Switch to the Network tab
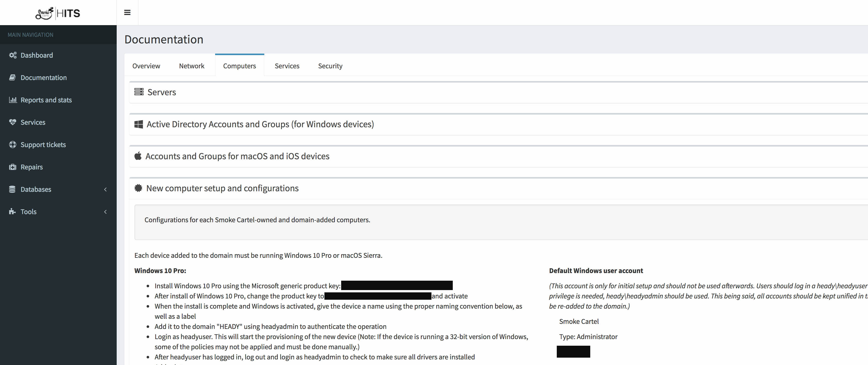The width and height of the screenshot is (868, 365). (192, 66)
